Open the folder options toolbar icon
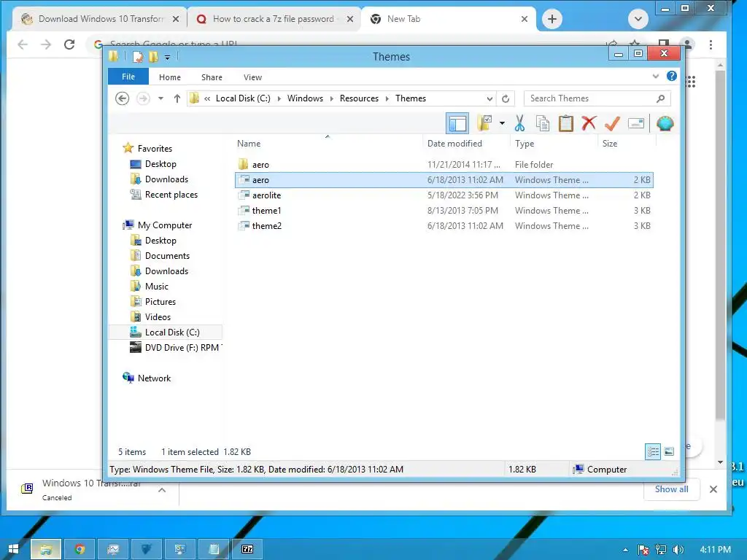 pyautogui.click(x=485, y=123)
